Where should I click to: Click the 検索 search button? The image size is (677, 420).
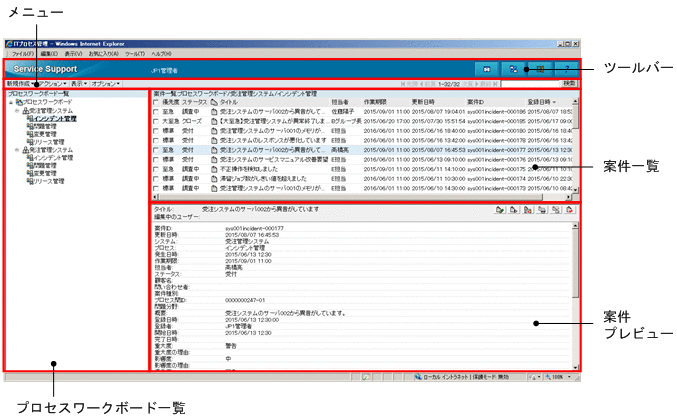pyautogui.click(x=569, y=84)
